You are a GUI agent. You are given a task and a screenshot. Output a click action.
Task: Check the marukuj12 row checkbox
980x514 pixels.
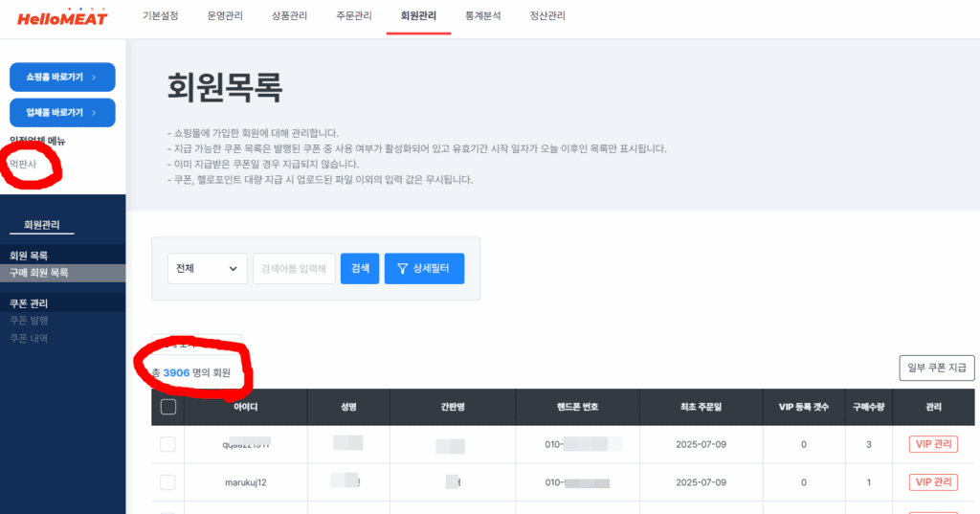pos(167,482)
